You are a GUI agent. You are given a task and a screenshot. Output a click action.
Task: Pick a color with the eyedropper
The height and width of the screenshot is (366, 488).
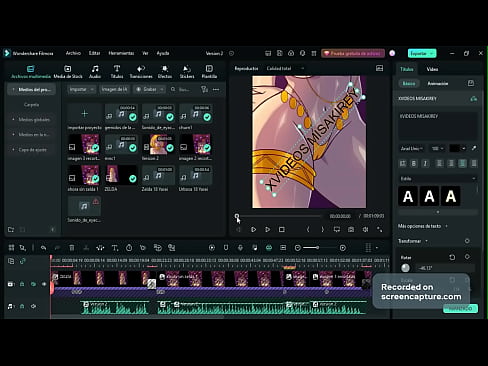click(474, 148)
